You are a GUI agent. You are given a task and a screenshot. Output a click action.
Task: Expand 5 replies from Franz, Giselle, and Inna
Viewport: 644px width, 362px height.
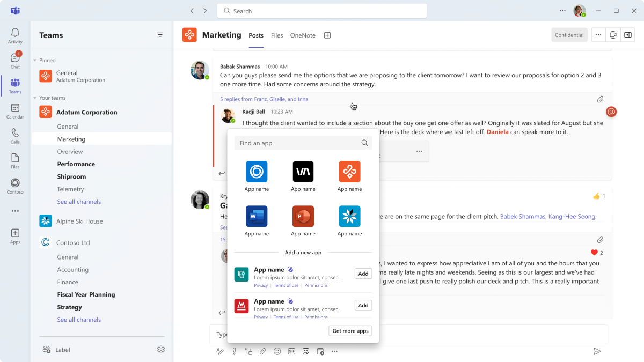point(264,99)
